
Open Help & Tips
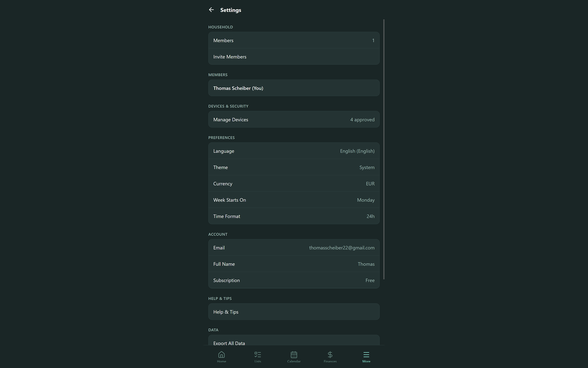coord(294,312)
